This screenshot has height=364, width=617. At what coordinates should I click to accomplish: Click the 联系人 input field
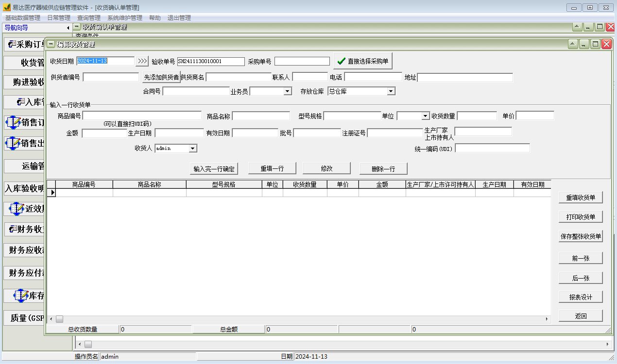pyautogui.click(x=310, y=77)
